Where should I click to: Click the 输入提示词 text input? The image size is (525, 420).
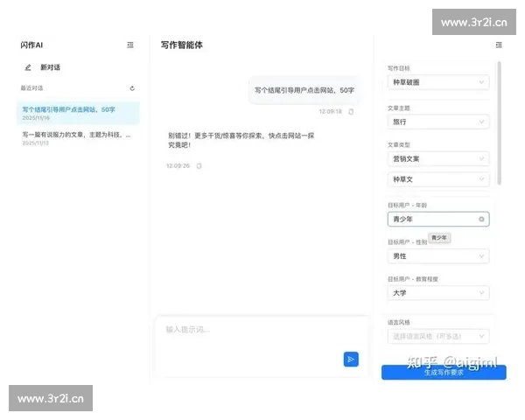(261, 346)
